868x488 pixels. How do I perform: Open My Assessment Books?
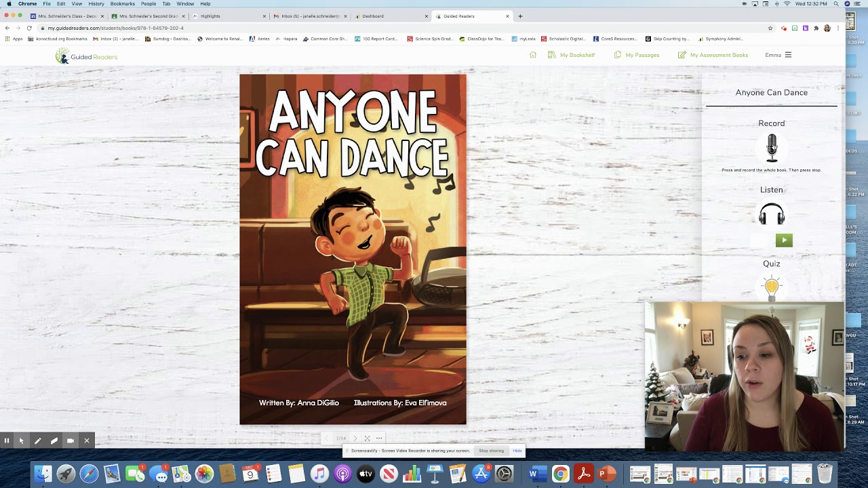click(713, 55)
